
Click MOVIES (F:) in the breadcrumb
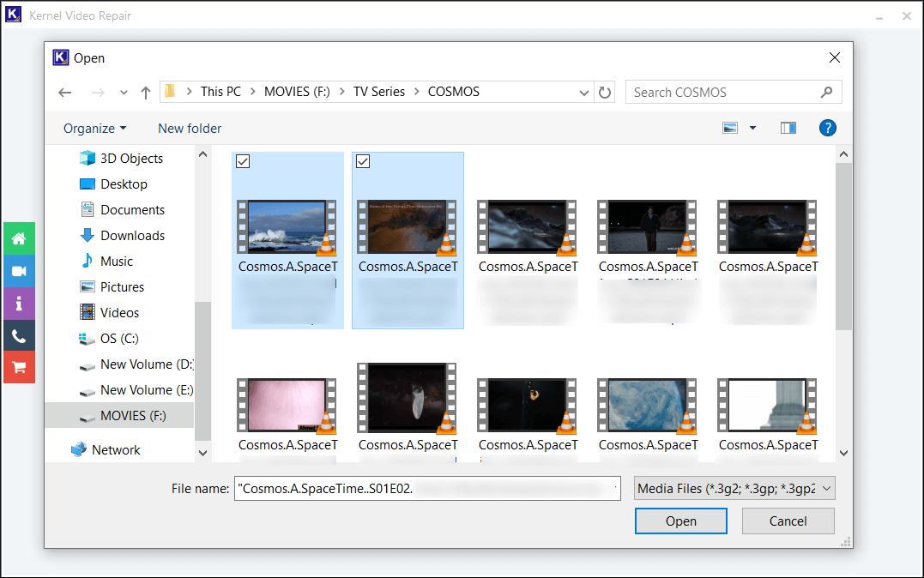coord(297,91)
